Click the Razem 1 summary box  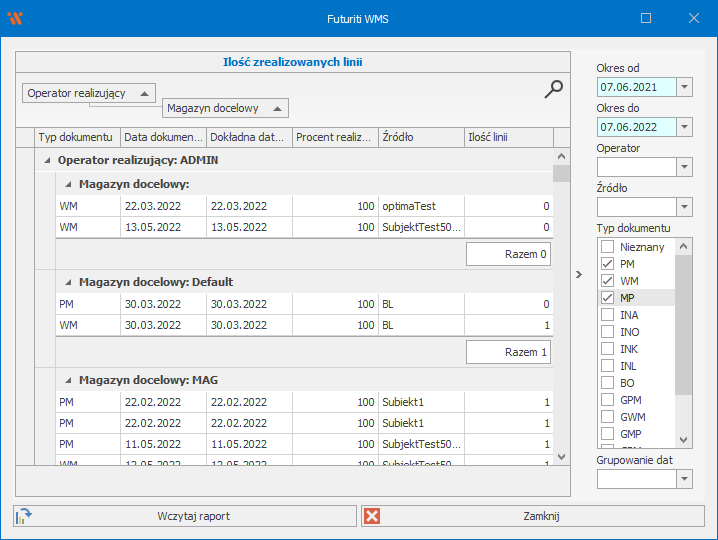point(508,352)
